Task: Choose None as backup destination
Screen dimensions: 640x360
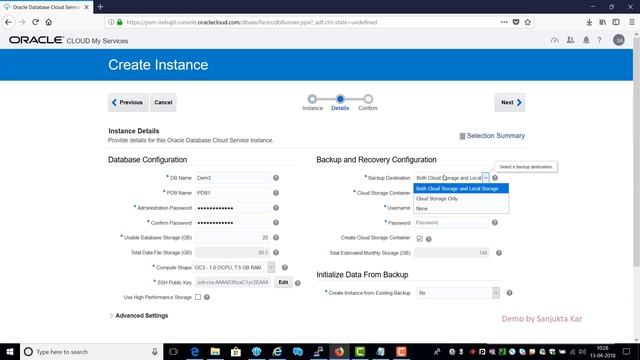Action: pyautogui.click(x=461, y=208)
